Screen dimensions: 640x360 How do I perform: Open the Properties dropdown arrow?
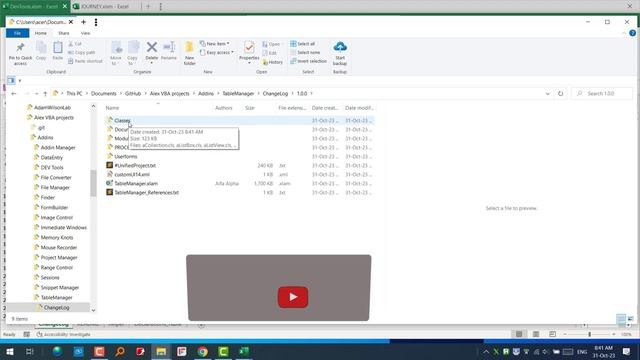click(x=249, y=63)
